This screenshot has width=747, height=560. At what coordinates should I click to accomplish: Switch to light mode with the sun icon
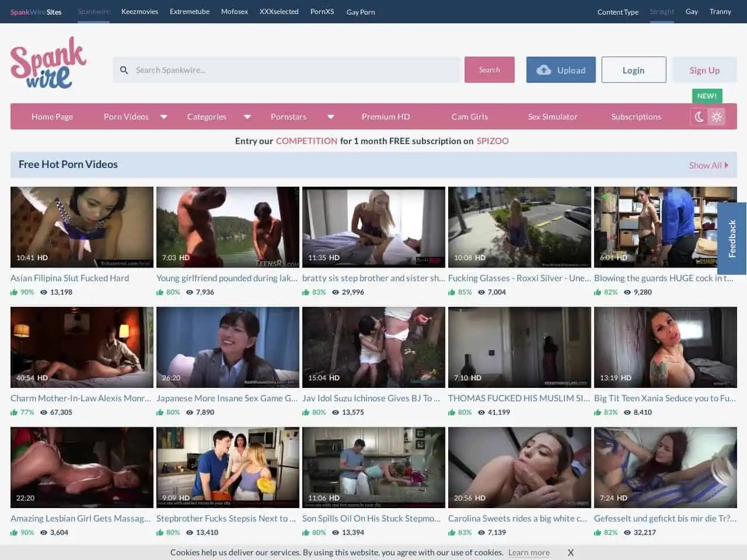[x=717, y=117]
